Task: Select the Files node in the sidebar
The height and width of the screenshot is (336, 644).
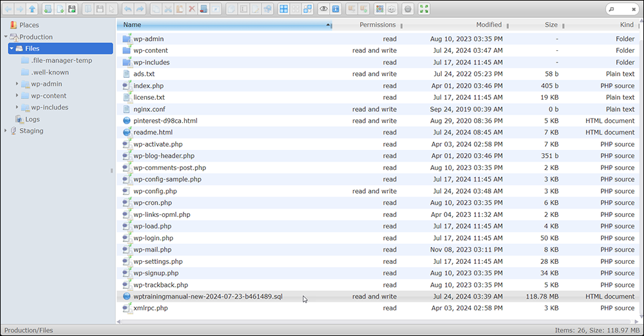Action: coord(61,48)
